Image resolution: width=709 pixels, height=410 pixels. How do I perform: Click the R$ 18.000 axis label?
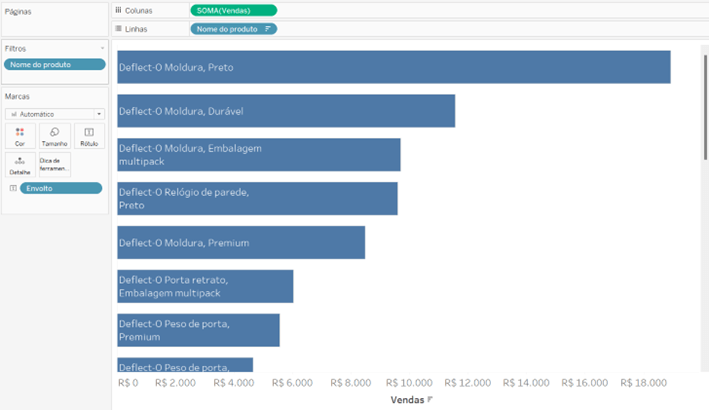[643, 383]
